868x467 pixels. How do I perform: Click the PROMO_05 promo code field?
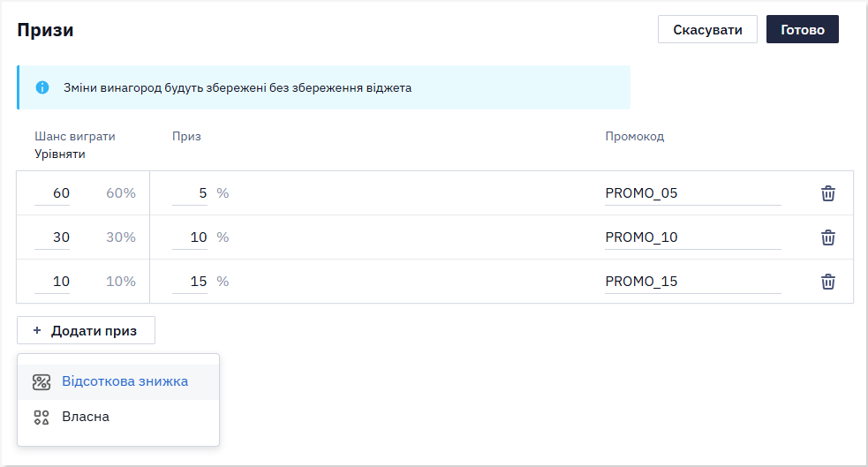point(693,193)
